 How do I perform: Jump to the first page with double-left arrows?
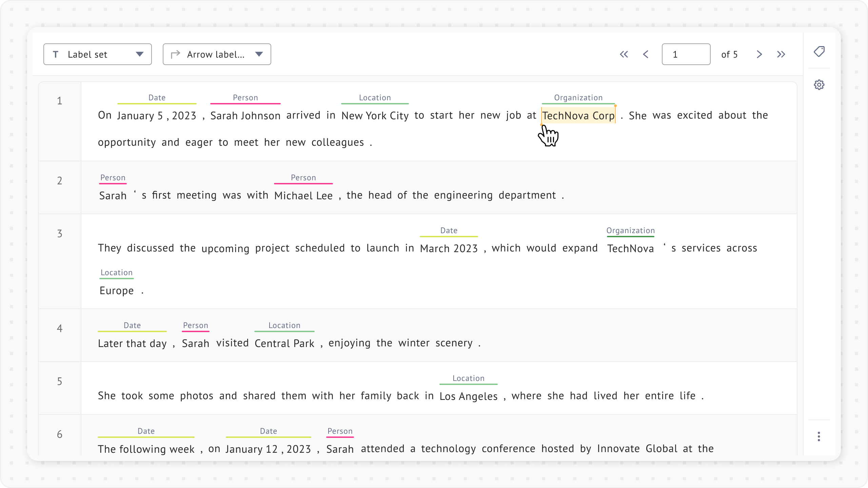coord(624,54)
